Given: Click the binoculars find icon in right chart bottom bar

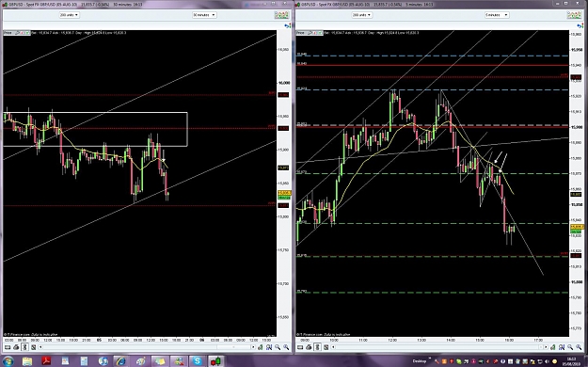Looking at the screenshot, I should pyautogui.click(x=562, y=347).
